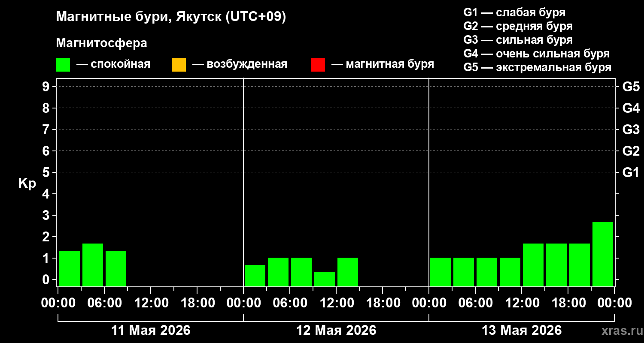Click the 00:00–03:00 bar on 11 May
The width and height of the screenshot is (644, 343).
click(x=70, y=268)
